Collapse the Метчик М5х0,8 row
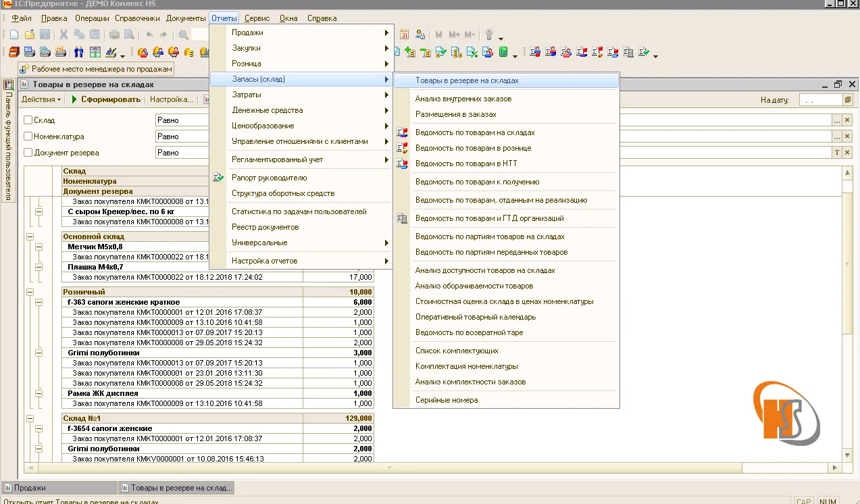860x504 pixels. pyautogui.click(x=39, y=247)
